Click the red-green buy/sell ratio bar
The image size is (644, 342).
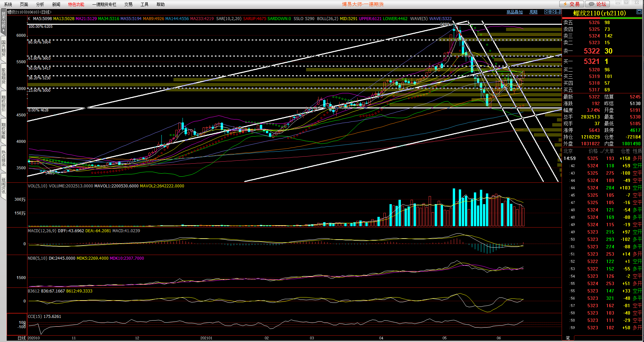tap(602, 18)
